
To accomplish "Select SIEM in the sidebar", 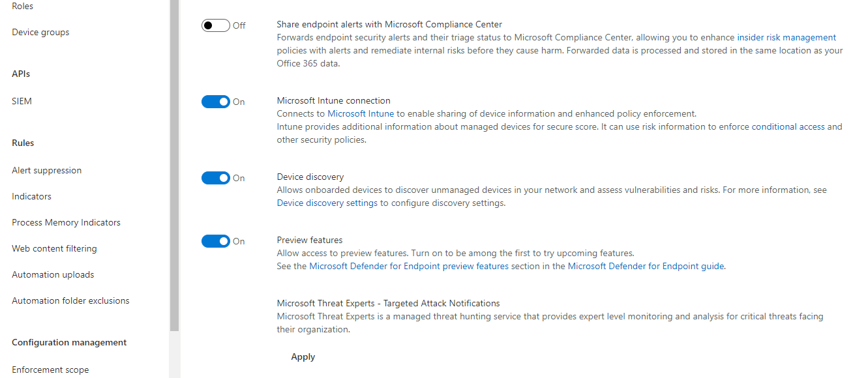I will pyautogui.click(x=20, y=101).
